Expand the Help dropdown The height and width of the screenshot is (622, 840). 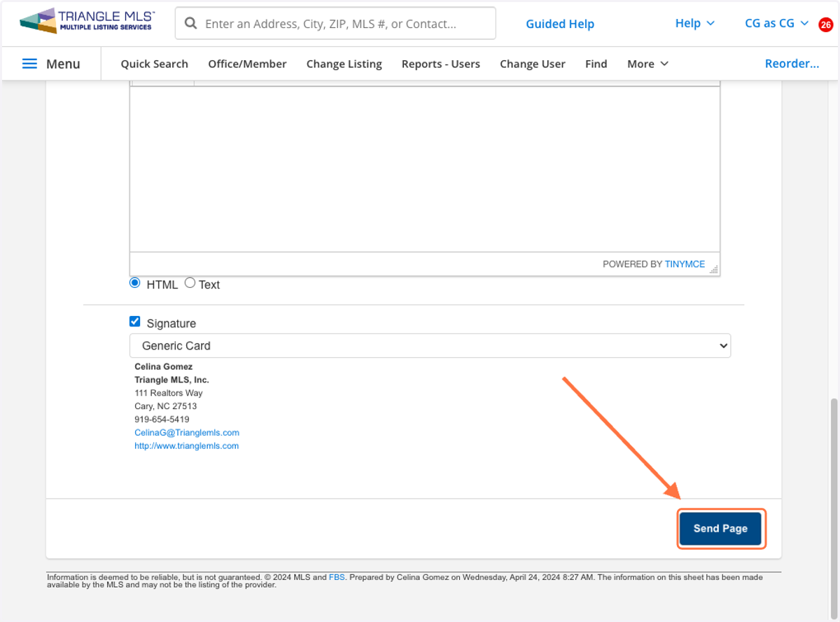coord(694,23)
